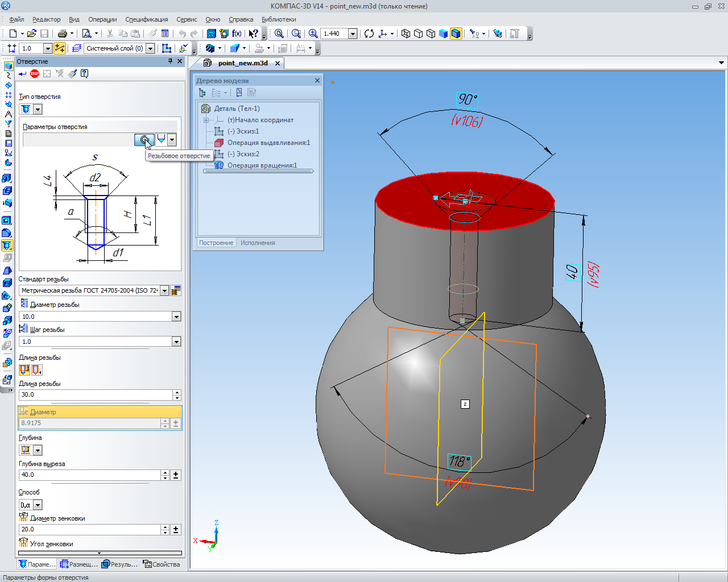This screenshot has height=582, width=728.
Task: Open the depth type dropdown
Action: click(x=38, y=450)
